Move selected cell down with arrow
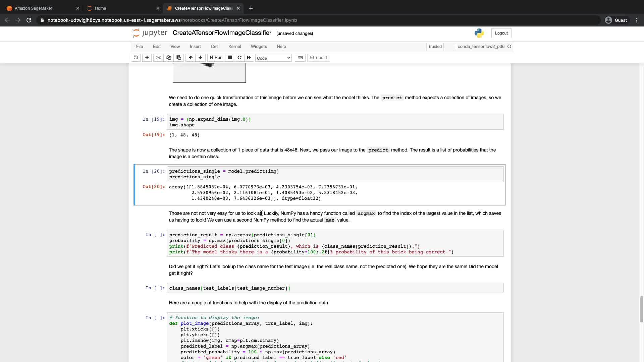 click(x=201, y=58)
